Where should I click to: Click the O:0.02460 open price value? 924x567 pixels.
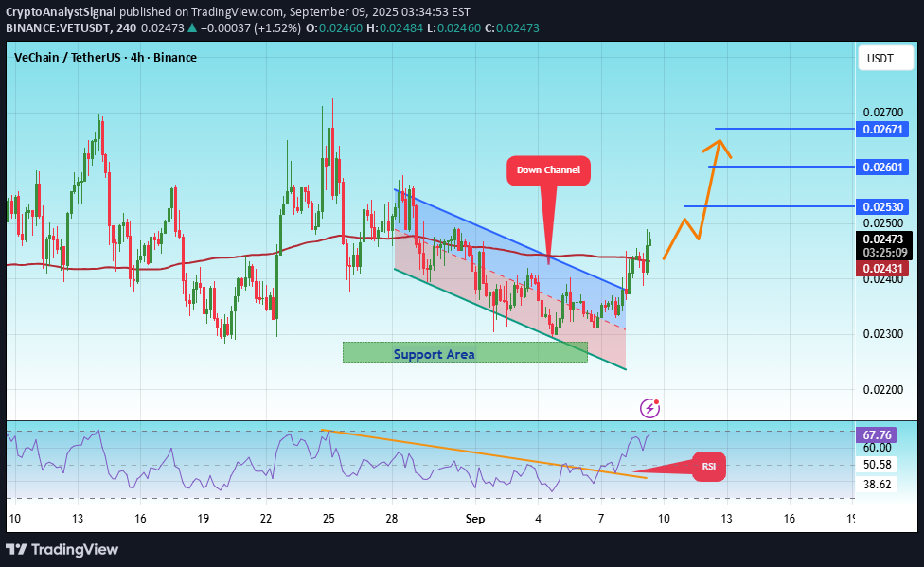[334, 27]
